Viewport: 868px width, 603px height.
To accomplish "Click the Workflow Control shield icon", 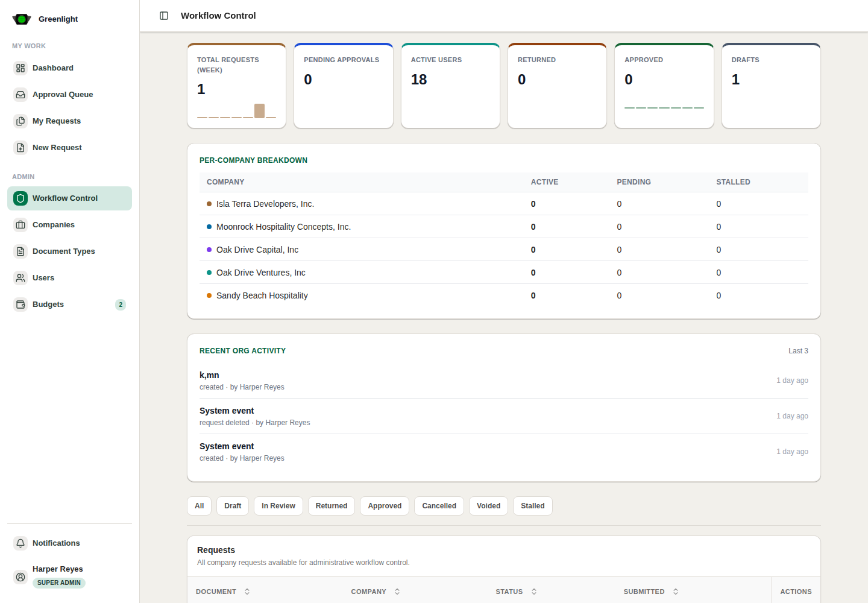I will tap(20, 198).
